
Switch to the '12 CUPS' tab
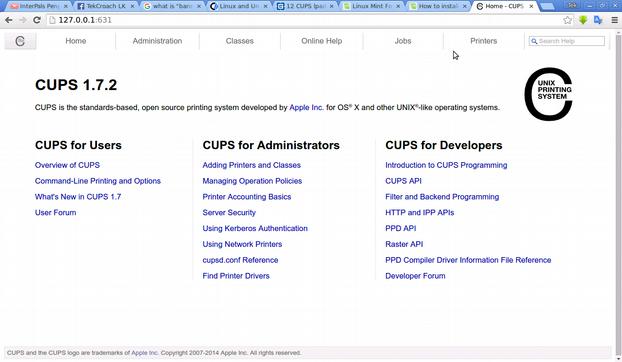coord(305,6)
